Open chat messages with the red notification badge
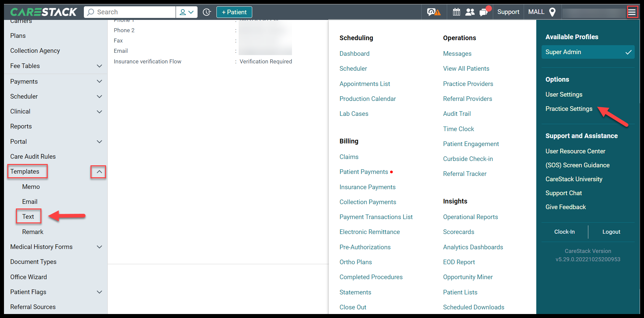This screenshot has height=318, width=644. 483,13
